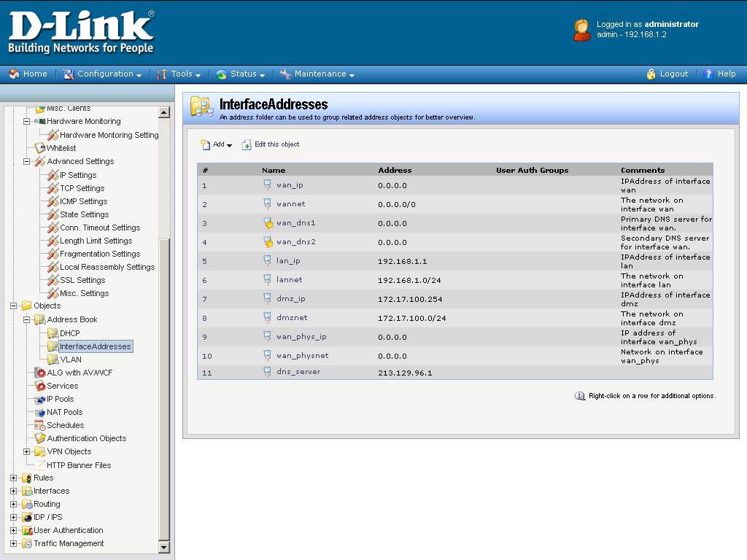
Task: Click the Home icon in the menu bar
Action: tap(14, 74)
